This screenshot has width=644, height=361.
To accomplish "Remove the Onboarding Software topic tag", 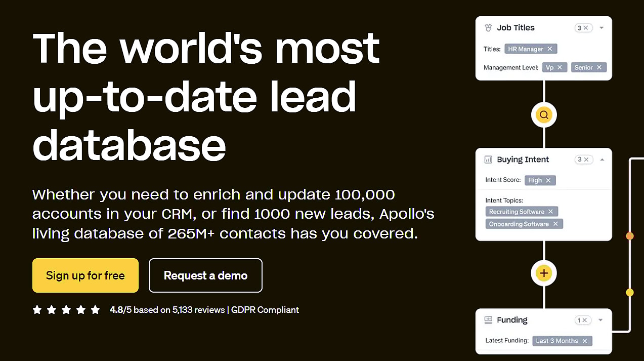I will (x=555, y=224).
